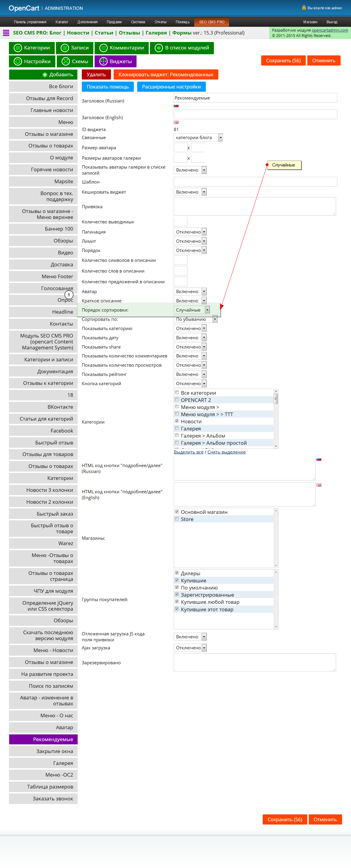Open the Каталог top menu item
The height and width of the screenshot is (868, 351).
click(x=62, y=22)
